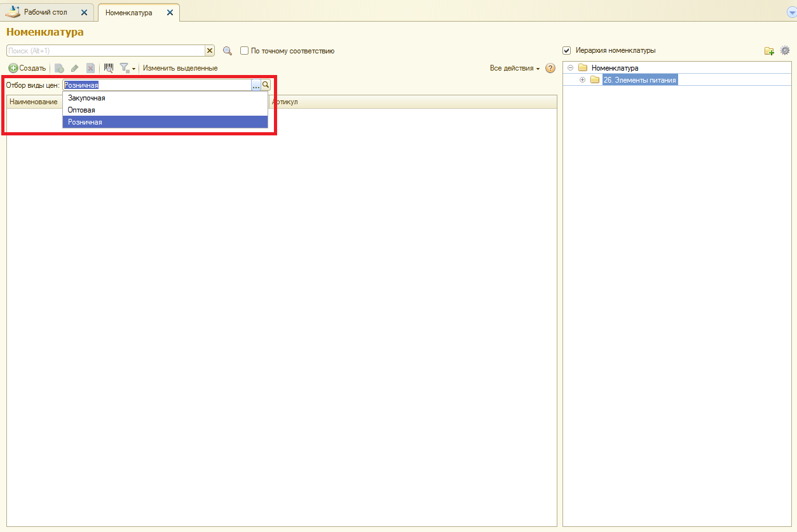The image size is (797, 532).
Task: Click Изменить выделенные button
Action: point(180,68)
